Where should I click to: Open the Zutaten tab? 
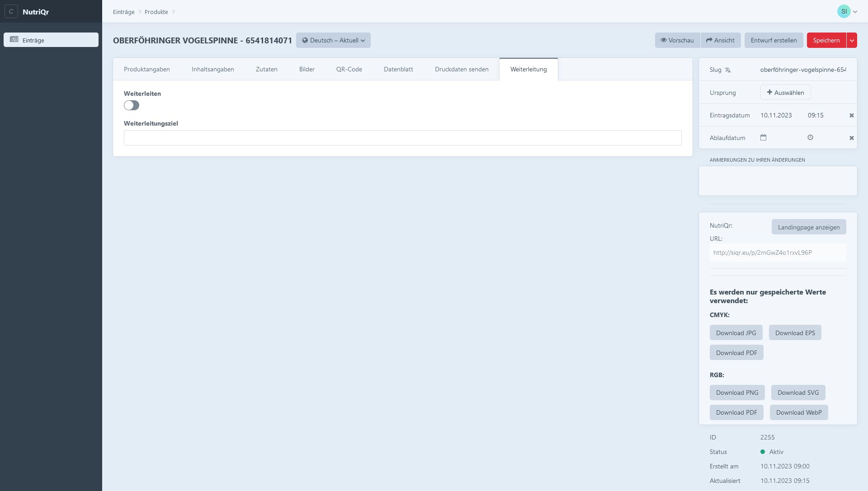266,70
